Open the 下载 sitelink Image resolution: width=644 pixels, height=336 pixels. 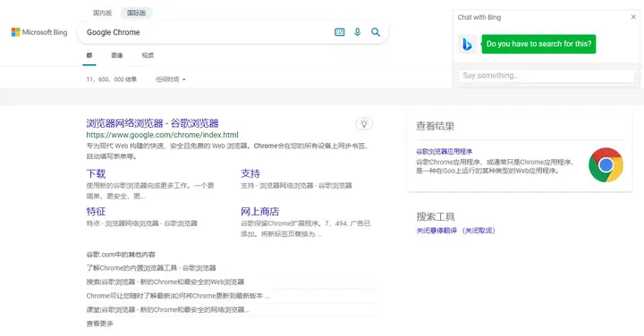point(96,173)
